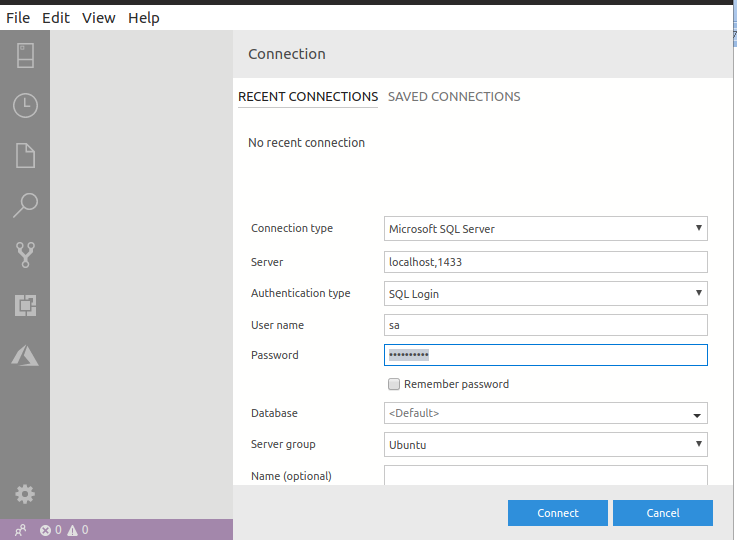The image size is (737, 540).
Task: Open the Explorer file icon
Action: click(25, 155)
